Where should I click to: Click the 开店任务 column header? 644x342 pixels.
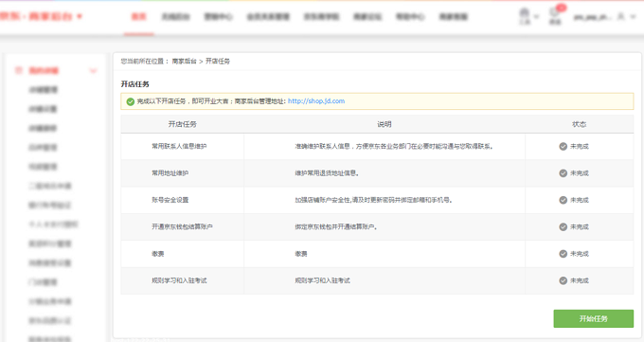pos(183,124)
